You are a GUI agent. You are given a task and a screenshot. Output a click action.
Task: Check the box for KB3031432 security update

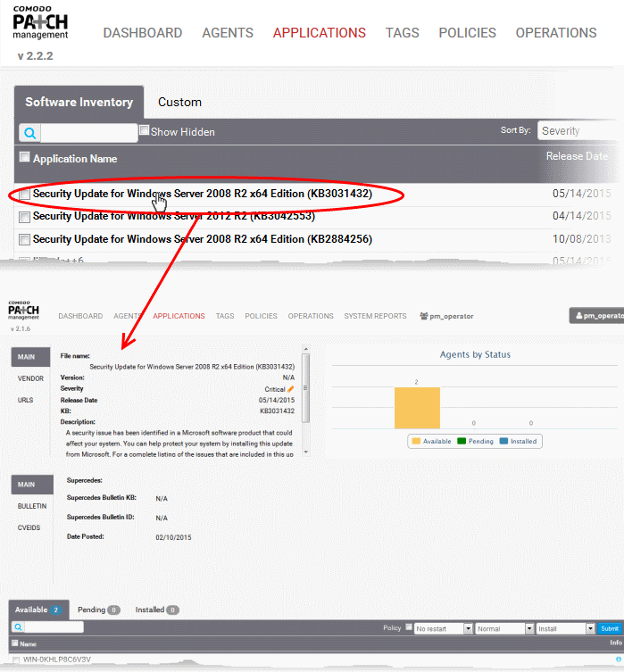[x=25, y=195]
